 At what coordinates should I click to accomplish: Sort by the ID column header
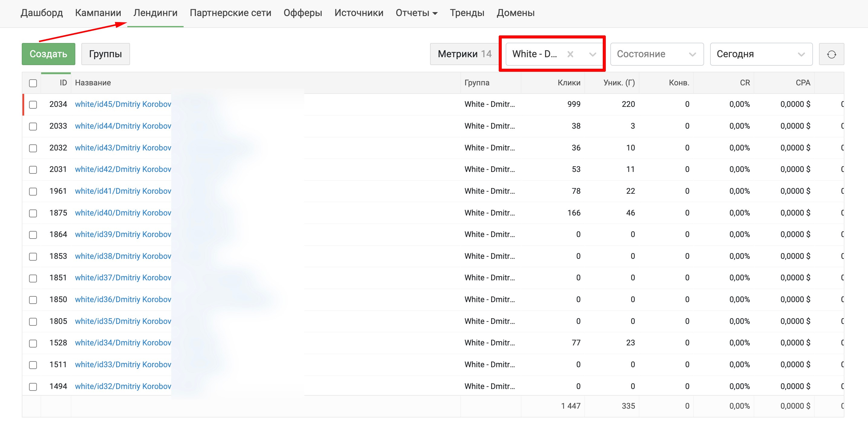pyautogui.click(x=63, y=83)
